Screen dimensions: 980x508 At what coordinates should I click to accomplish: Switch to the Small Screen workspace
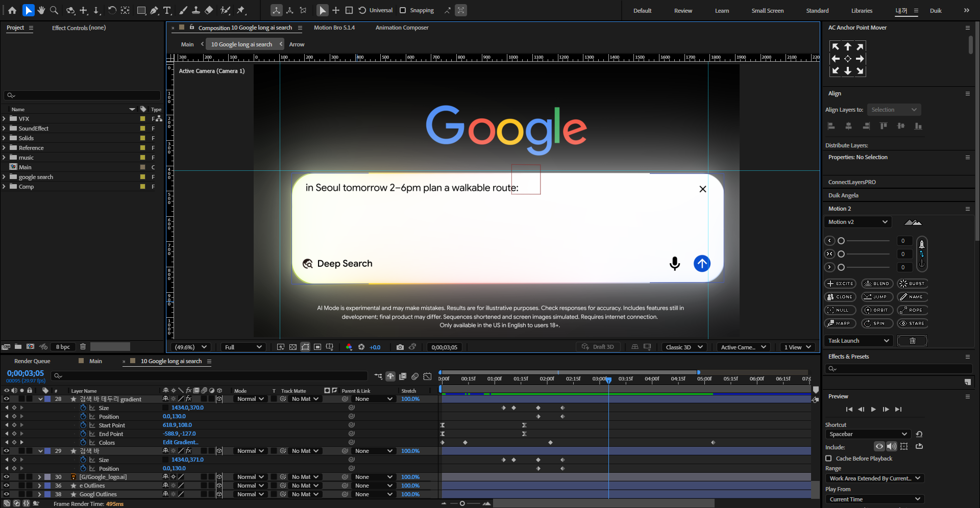(x=767, y=11)
